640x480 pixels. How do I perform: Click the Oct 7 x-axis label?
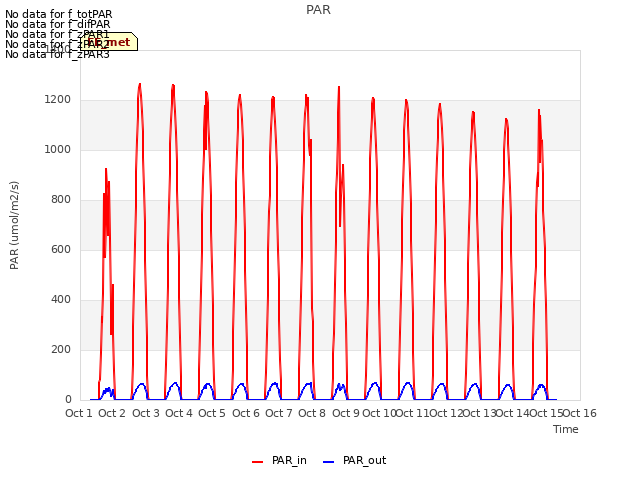(x=279, y=413)
